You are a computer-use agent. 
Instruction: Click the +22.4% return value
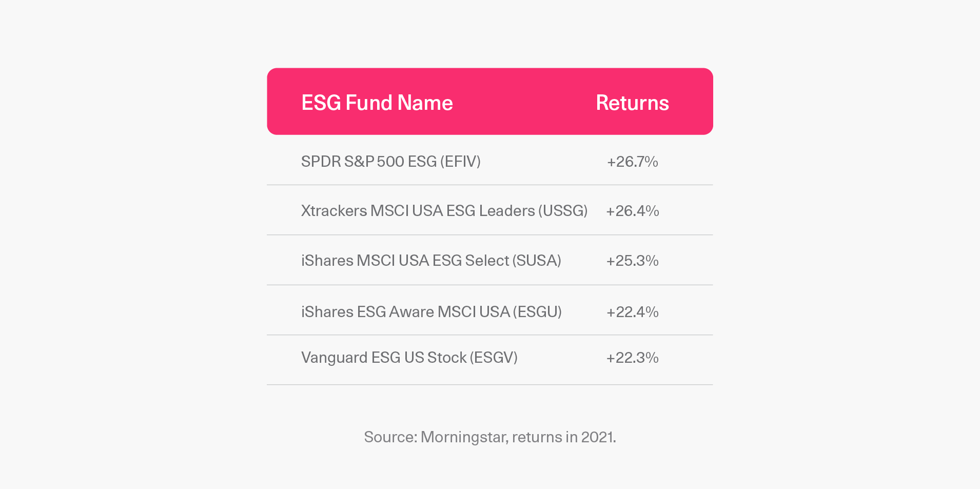point(633,312)
